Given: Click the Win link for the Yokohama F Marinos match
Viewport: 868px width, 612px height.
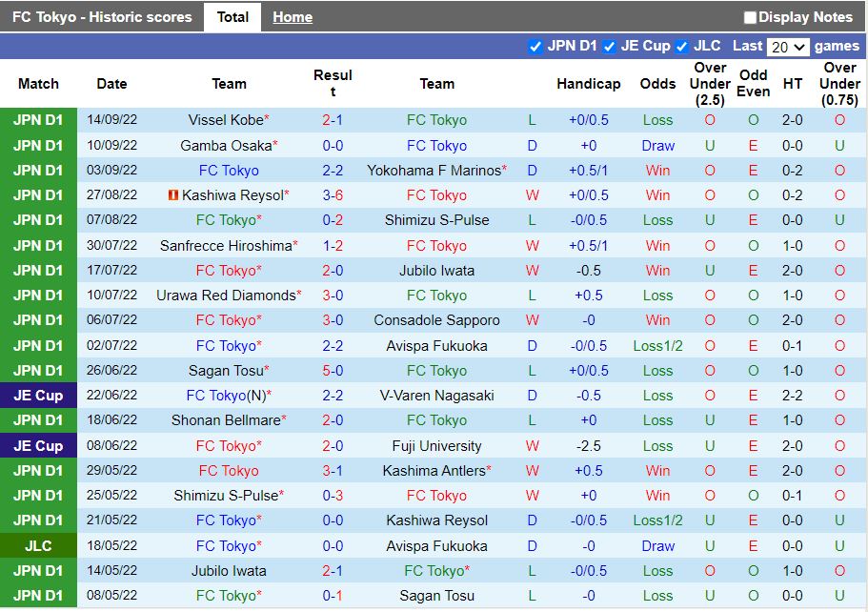Looking at the screenshot, I should pos(657,171).
